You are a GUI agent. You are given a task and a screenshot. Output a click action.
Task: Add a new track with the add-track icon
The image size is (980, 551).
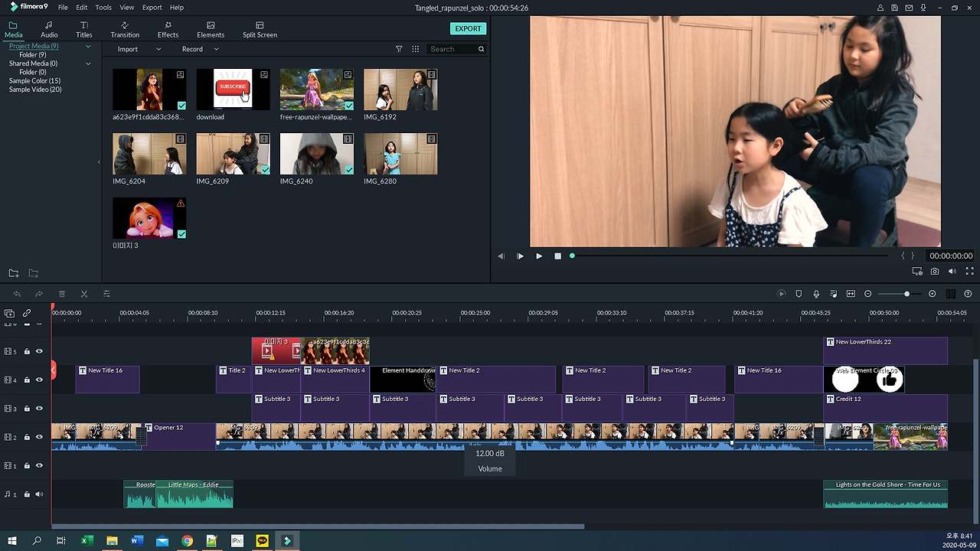[x=9, y=313]
